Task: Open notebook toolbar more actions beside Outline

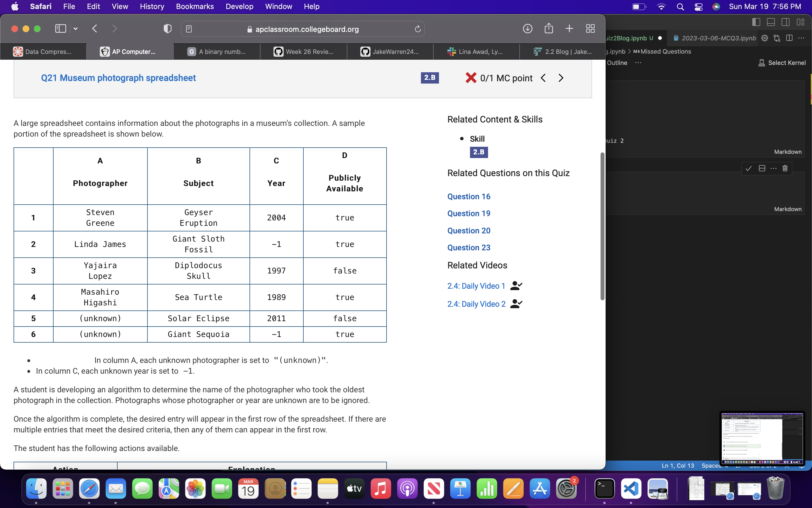Action: point(638,63)
